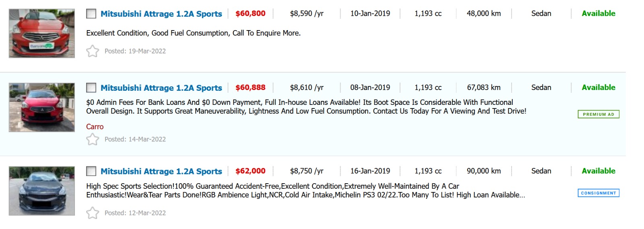The image size is (644, 229).
Task: Star the $62,000 Attrage listing as favorite
Action: [x=93, y=213]
